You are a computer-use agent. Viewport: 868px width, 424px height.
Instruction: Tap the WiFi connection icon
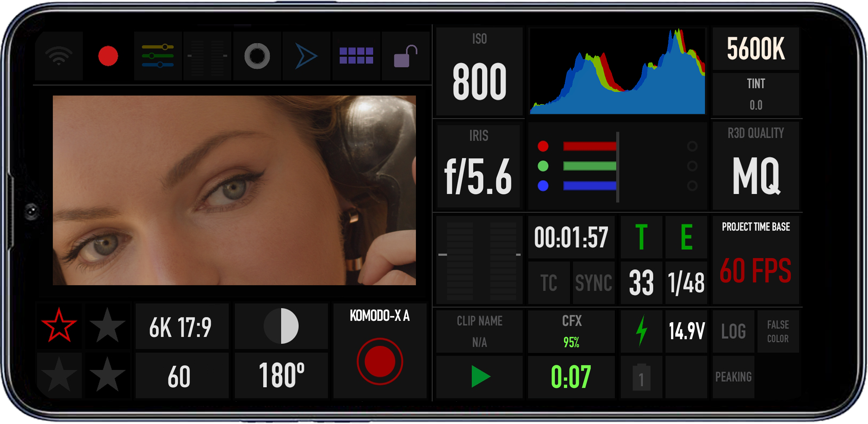(59, 56)
